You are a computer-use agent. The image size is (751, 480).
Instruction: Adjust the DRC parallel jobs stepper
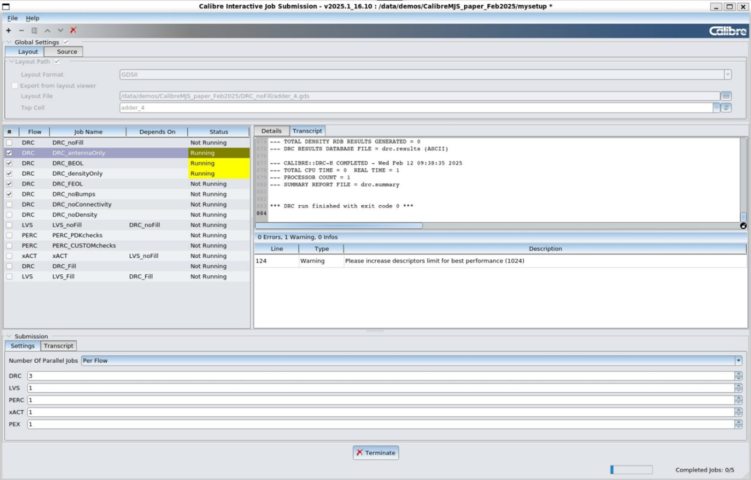739,376
